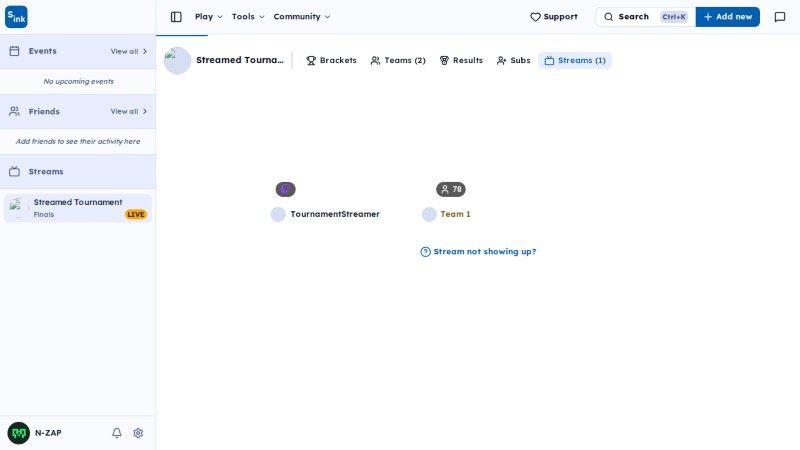Click the N-ZAP username
This screenshot has width=800, height=450.
(x=48, y=433)
